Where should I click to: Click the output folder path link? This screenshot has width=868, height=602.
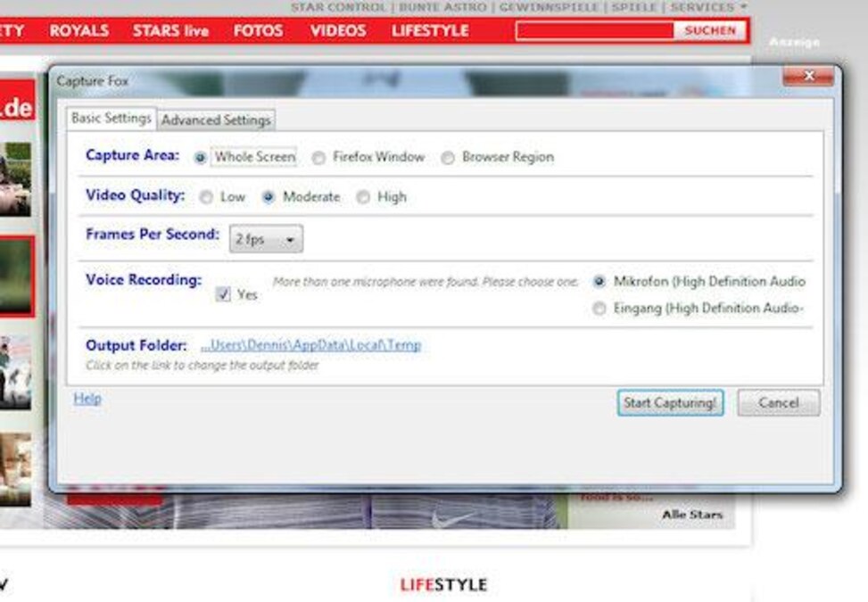310,345
